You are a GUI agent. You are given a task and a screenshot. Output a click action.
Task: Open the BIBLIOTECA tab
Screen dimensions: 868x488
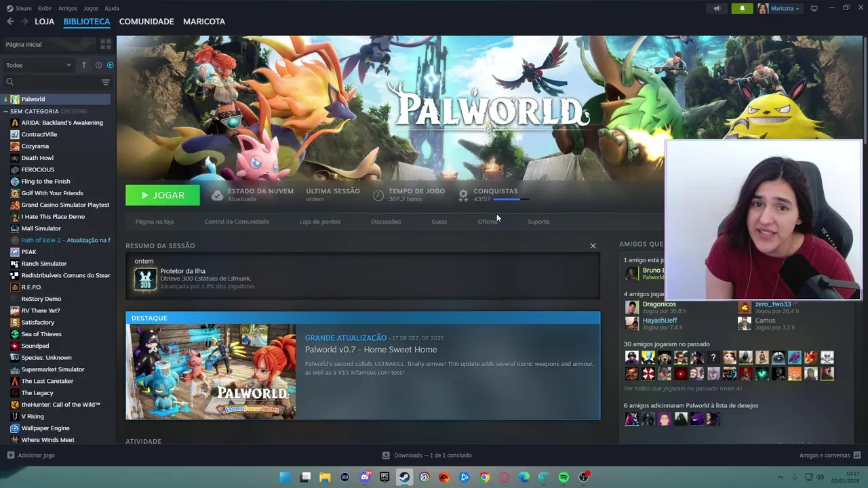87,22
